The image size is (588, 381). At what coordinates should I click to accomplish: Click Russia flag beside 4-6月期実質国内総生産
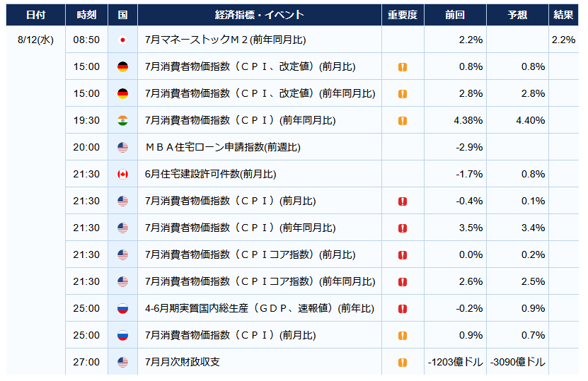[122, 308]
